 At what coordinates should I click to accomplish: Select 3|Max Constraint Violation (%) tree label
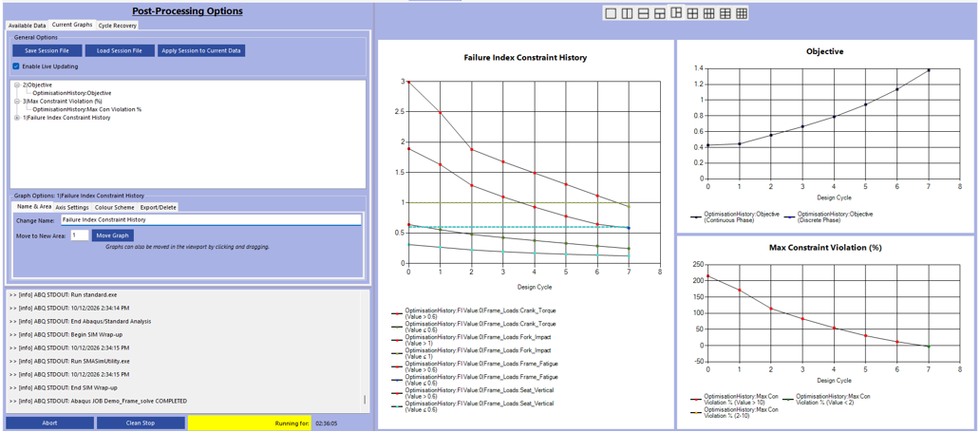pos(61,101)
